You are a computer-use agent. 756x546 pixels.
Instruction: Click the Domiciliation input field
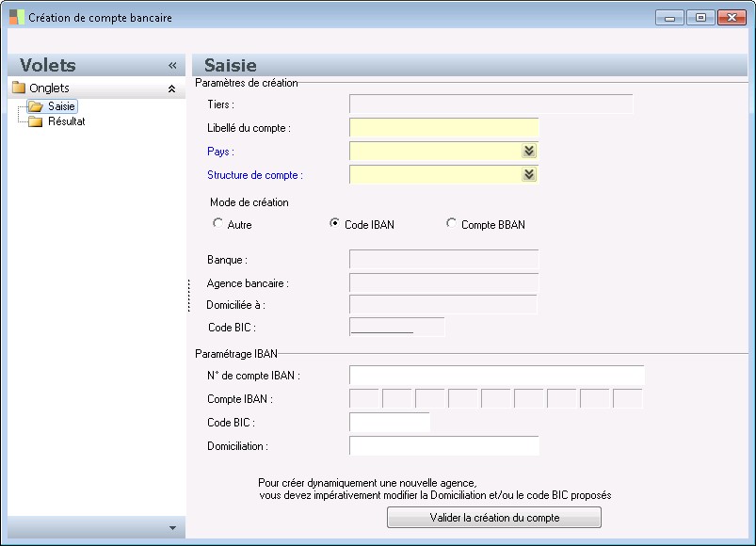pos(443,445)
